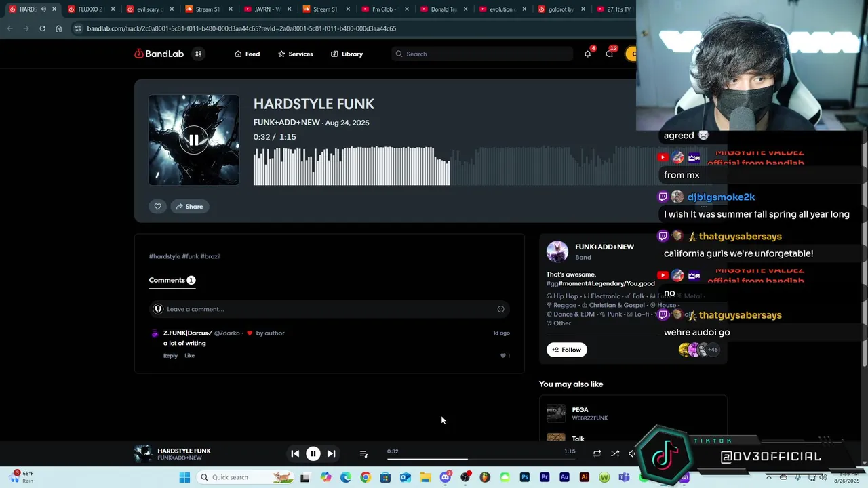Pause playback in the bottom player bar
Screen dimensions: 868x488
click(313, 453)
